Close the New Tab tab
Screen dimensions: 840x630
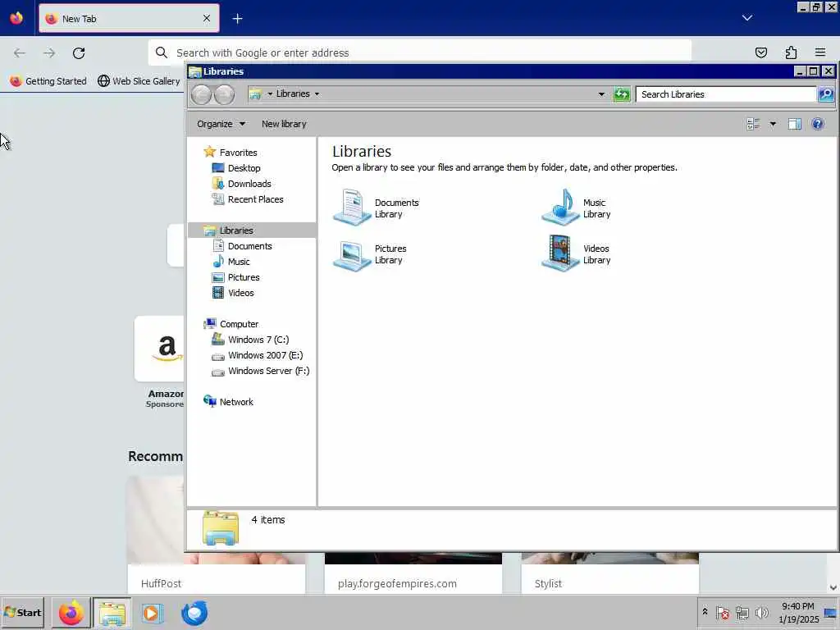point(207,19)
